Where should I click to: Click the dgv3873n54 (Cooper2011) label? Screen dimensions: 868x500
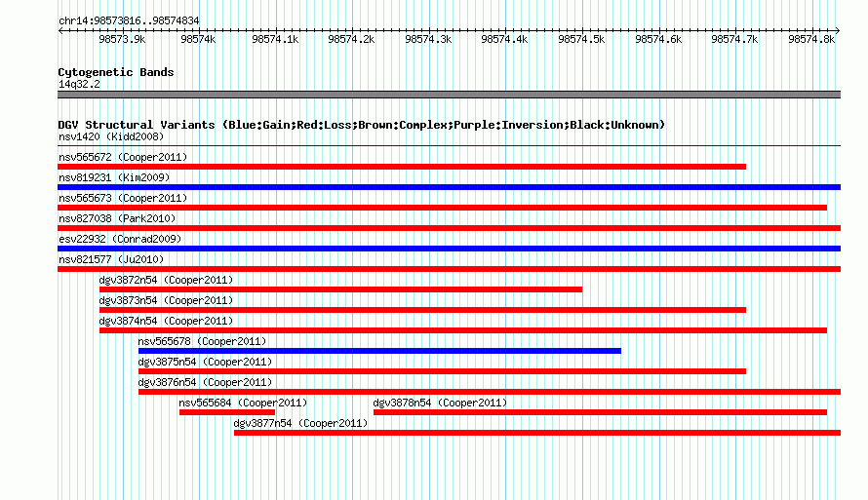pos(166,300)
